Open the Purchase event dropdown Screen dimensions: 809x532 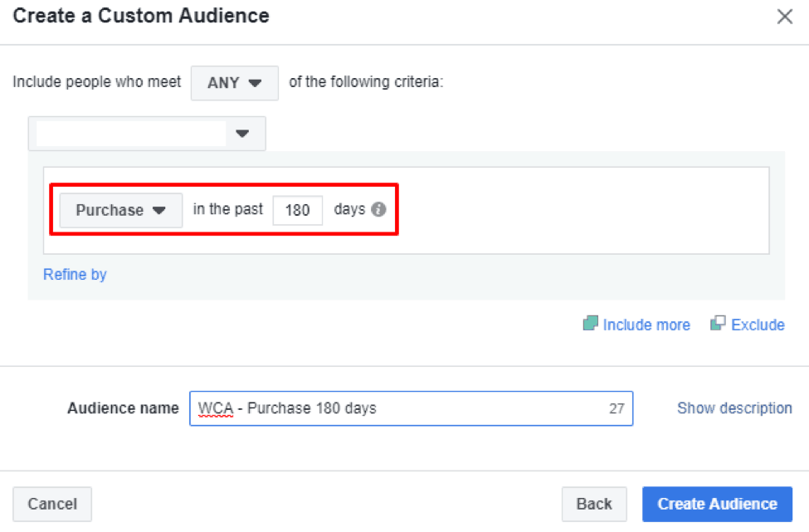[120, 211]
